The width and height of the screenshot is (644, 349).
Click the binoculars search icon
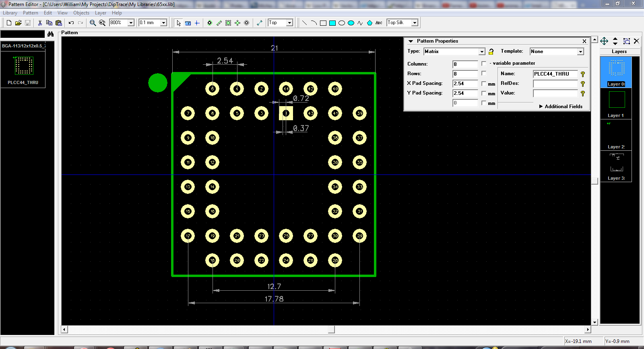click(50, 34)
